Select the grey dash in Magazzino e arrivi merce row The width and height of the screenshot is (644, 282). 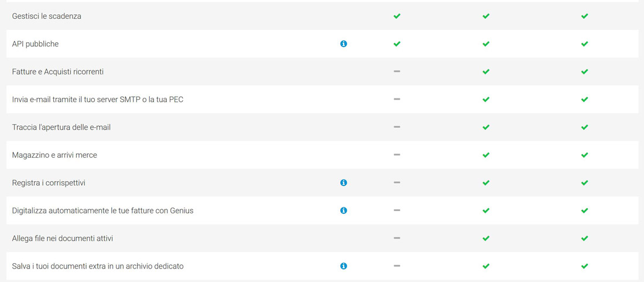[397, 155]
